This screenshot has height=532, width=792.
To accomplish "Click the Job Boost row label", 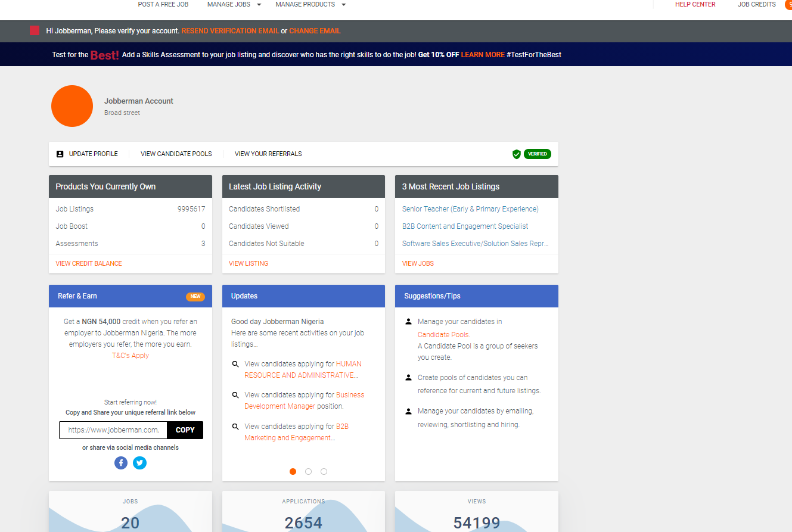I will click(x=72, y=226).
